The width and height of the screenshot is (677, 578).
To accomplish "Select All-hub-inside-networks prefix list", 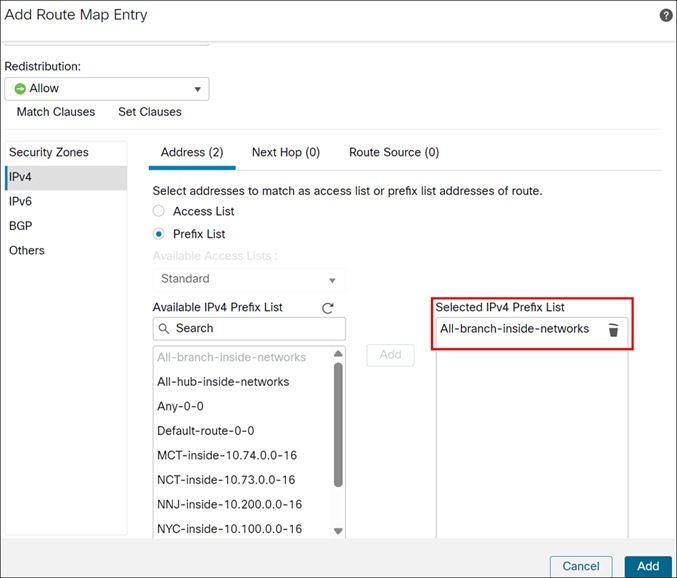I will (223, 382).
